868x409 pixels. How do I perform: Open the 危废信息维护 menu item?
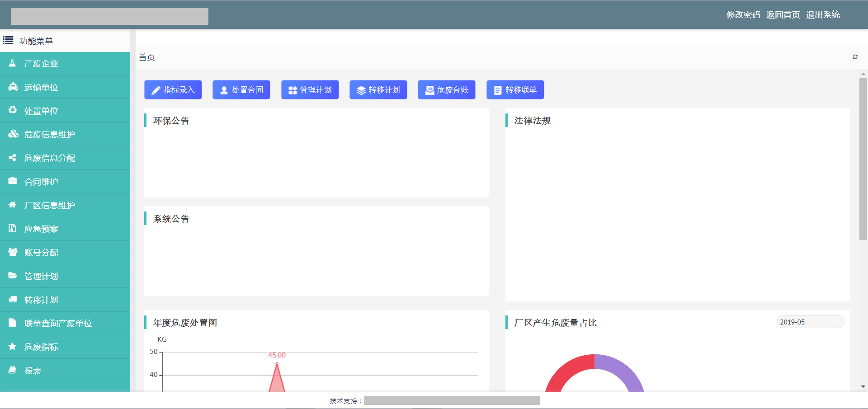coord(65,134)
